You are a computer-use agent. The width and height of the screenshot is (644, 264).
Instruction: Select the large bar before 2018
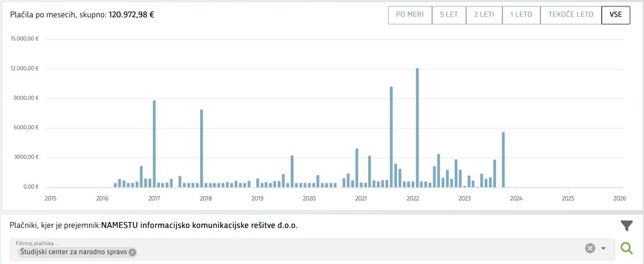(201, 148)
